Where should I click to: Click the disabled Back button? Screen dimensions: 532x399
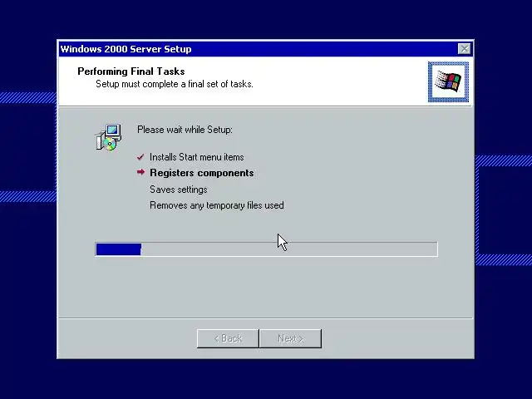click(228, 338)
